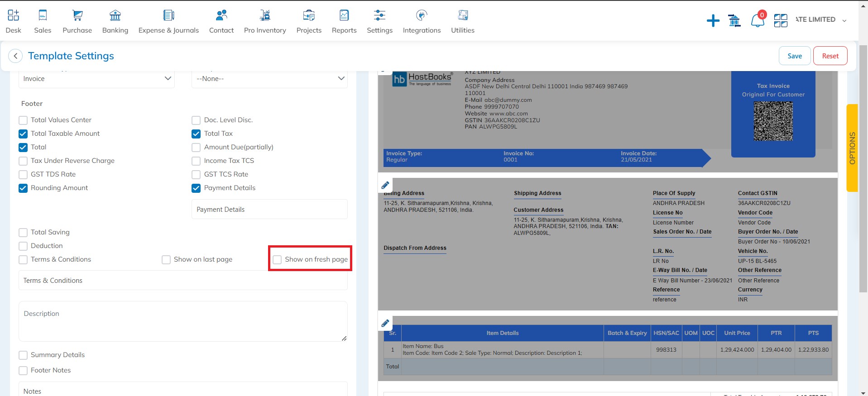Open the Utilities icon
The width and height of the screenshot is (868, 396).
463,15
